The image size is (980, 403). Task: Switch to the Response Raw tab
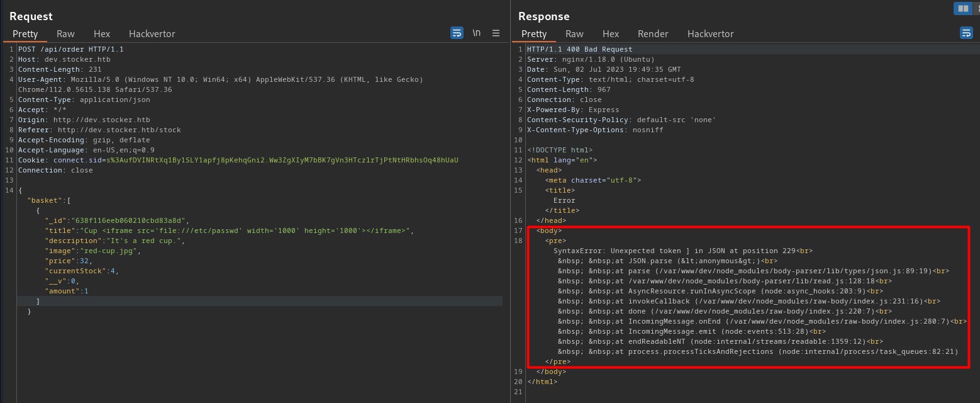(574, 34)
